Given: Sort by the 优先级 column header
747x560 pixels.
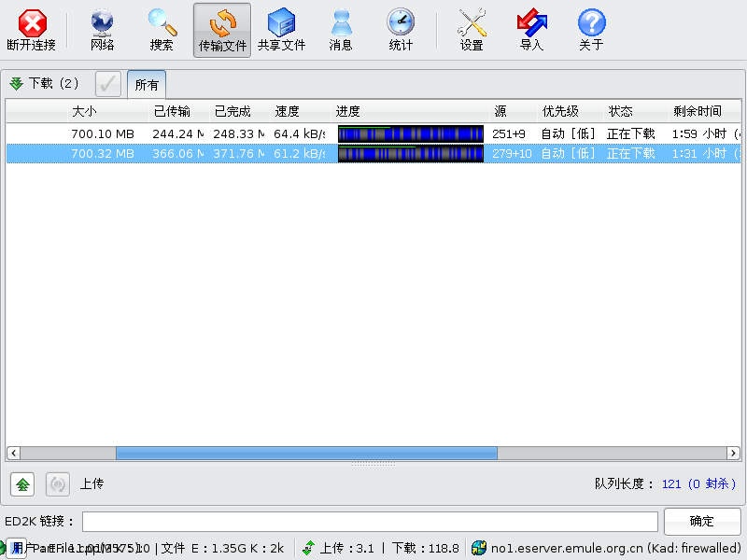Looking at the screenshot, I should (571, 111).
